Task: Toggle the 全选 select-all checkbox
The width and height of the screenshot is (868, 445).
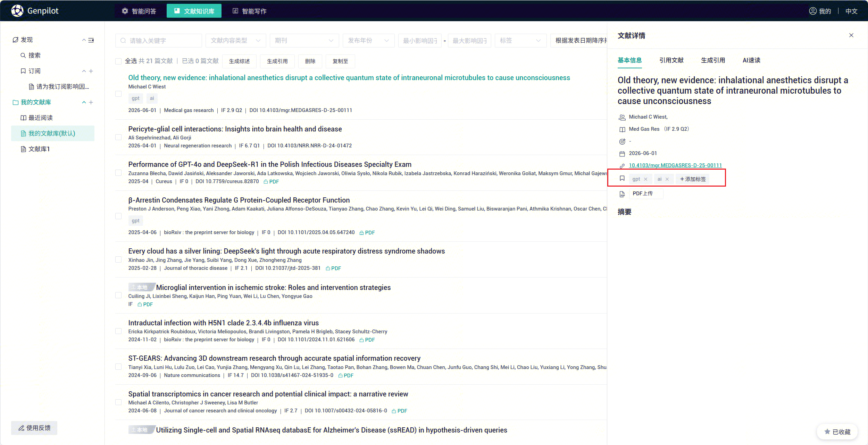Action: 118,61
